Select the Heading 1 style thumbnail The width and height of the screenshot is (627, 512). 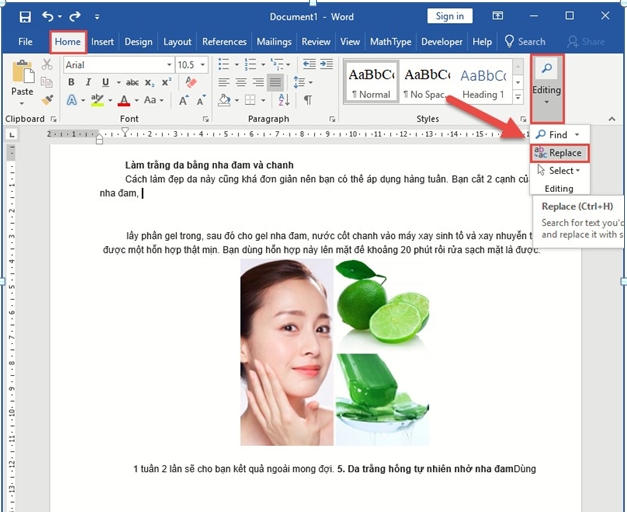click(x=484, y=80)
